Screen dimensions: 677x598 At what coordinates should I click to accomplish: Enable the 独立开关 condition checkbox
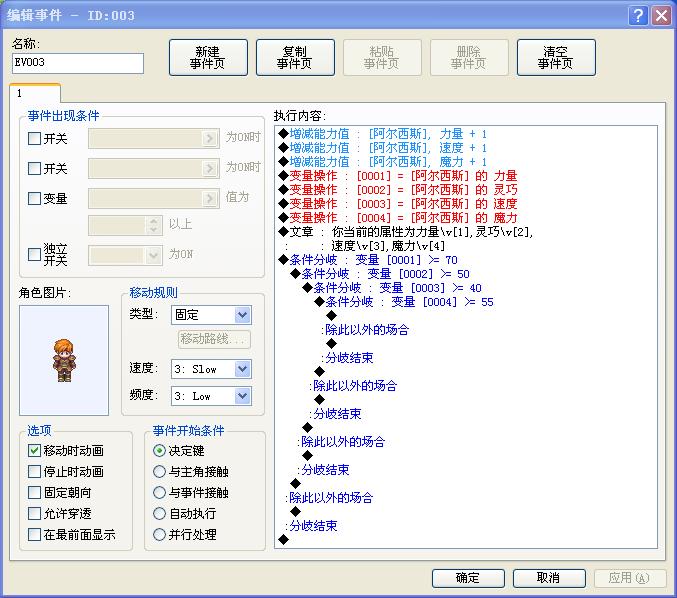tap(34, 254)
